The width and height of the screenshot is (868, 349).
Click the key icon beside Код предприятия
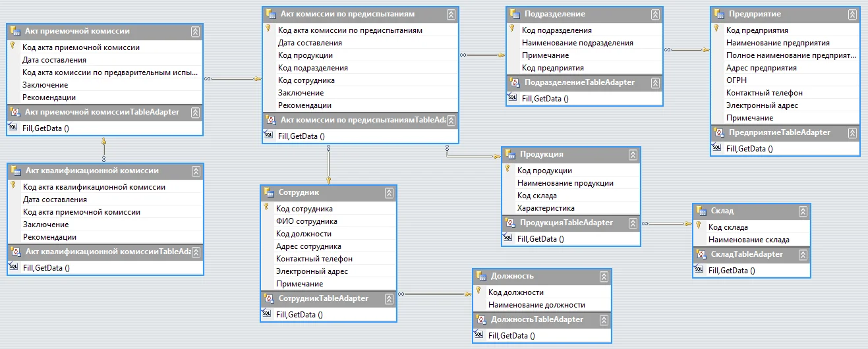coord(716,28)
